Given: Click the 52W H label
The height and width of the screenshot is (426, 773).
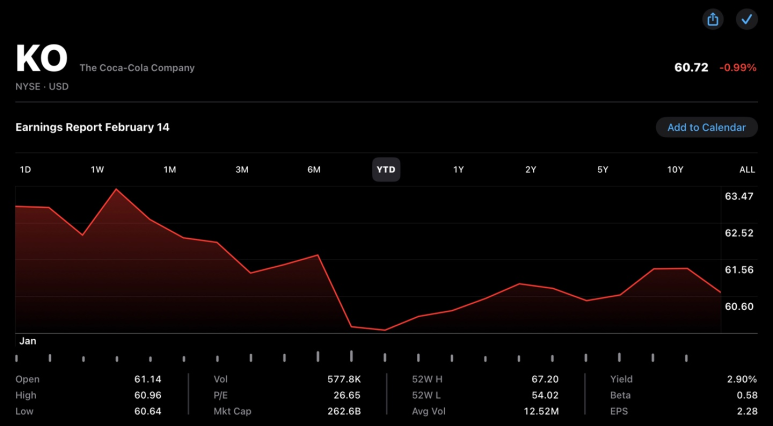Looking at the screenshot, I should click(427, 379).
